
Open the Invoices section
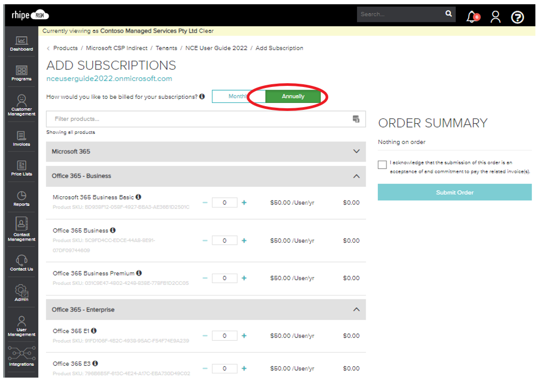pos(21,139)
